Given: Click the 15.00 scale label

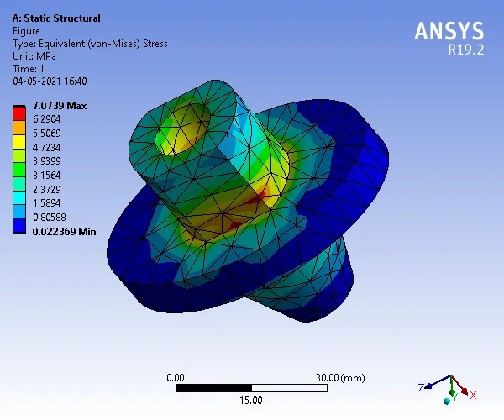Looking at the screenshot, I should (x=250, y=401).
